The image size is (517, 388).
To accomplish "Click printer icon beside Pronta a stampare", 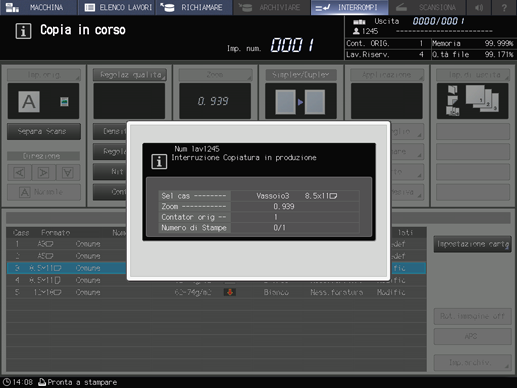I will pos(42,382).
